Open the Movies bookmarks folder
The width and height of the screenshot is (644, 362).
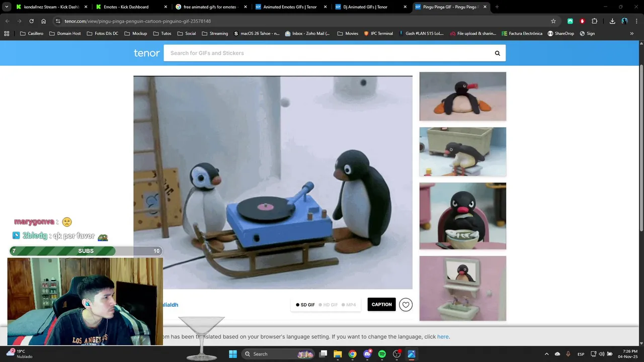point(348,34)
